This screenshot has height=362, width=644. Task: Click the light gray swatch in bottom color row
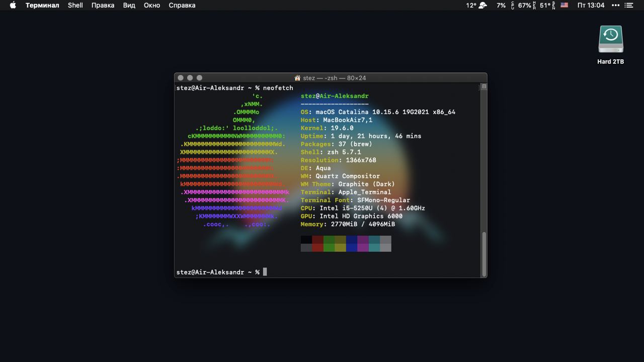[x=385, y=247]
